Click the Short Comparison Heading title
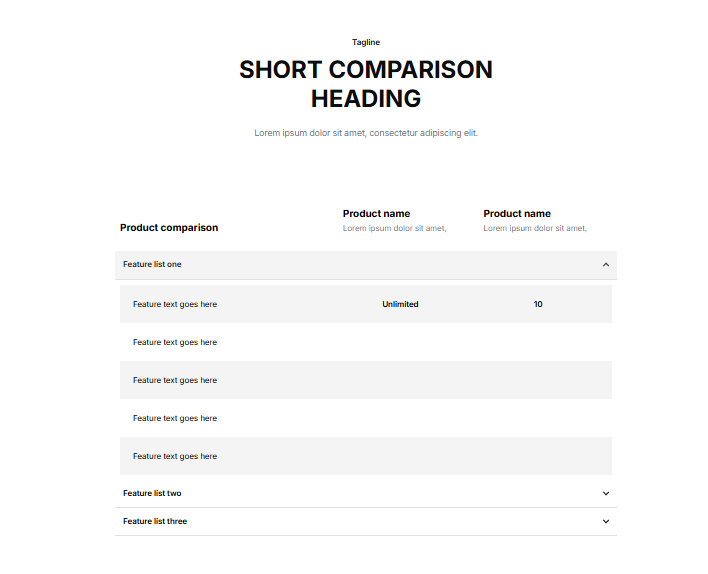Screen dimensions: 708x574 click(366, 84)
